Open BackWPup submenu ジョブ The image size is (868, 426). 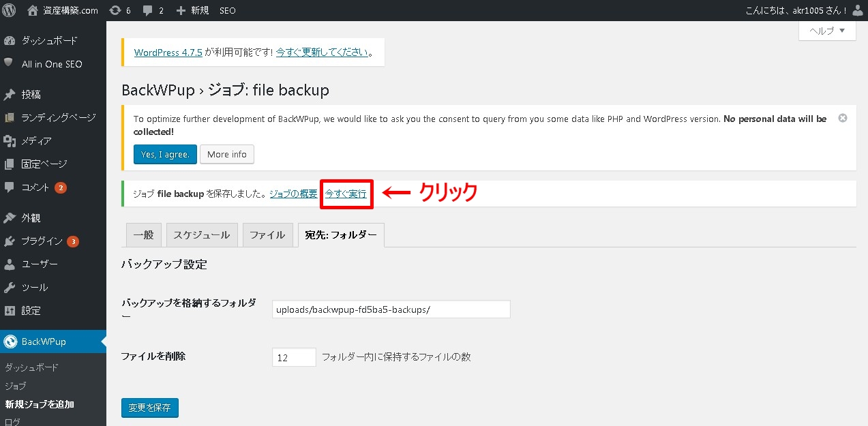pyautogui.click(x=16, y=386)
